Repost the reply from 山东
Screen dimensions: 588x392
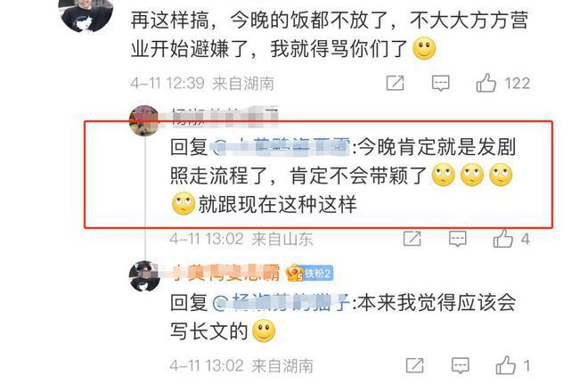(412, 239)
